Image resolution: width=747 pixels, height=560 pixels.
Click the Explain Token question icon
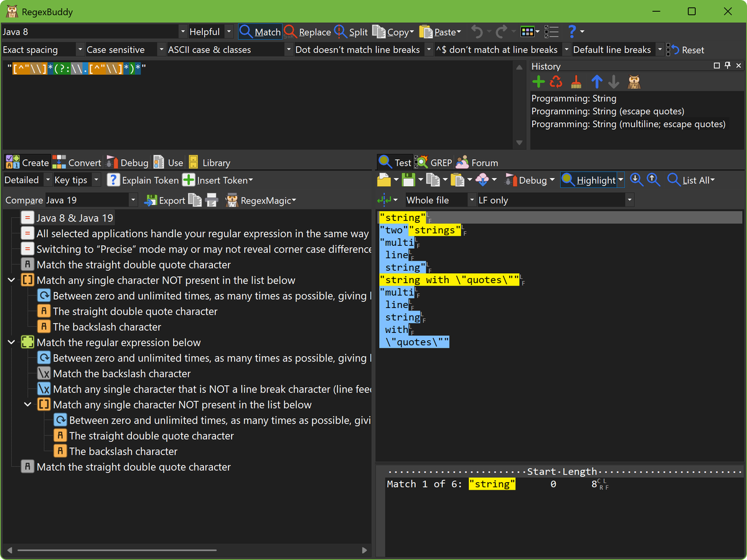113,180
